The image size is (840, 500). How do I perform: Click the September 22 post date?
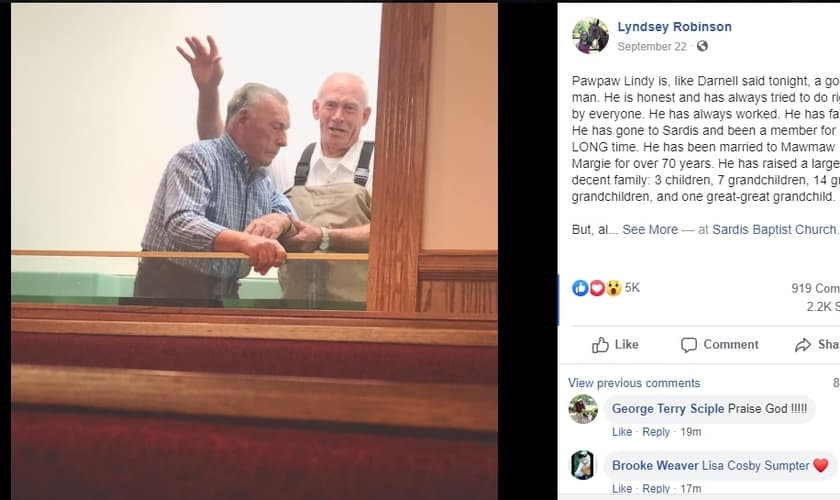652,47
